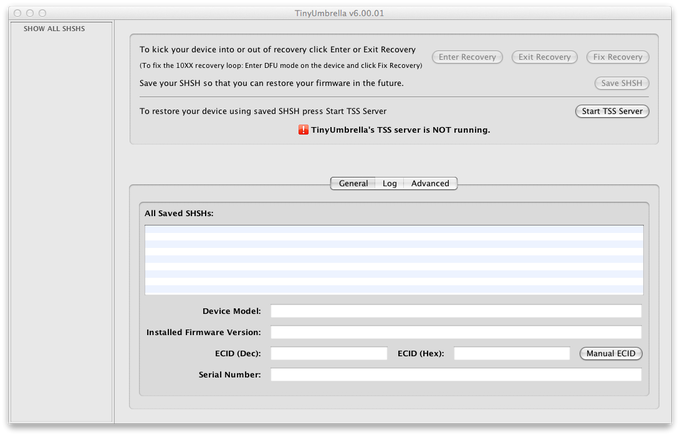Click the TinyUmbrella v6.00.01 window title
The width and height of the screenshot is (680, 436).
pyautogui.click(x=339, y=13)
